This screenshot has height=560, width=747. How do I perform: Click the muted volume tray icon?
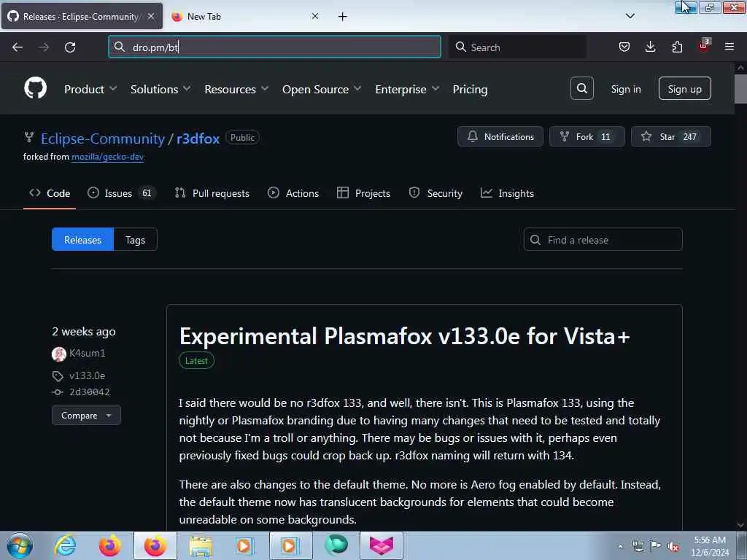pyautogui.click(x=673, y=547)
